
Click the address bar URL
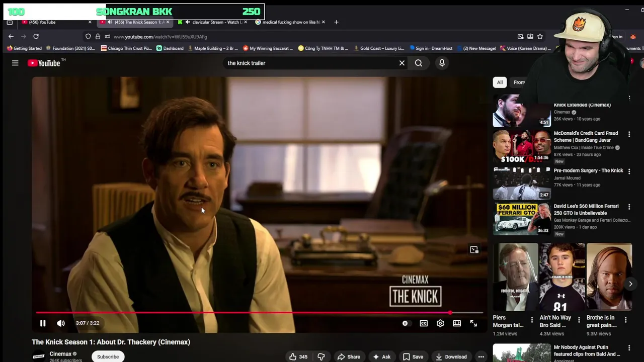pyautogui.click(x=160, y=37)
